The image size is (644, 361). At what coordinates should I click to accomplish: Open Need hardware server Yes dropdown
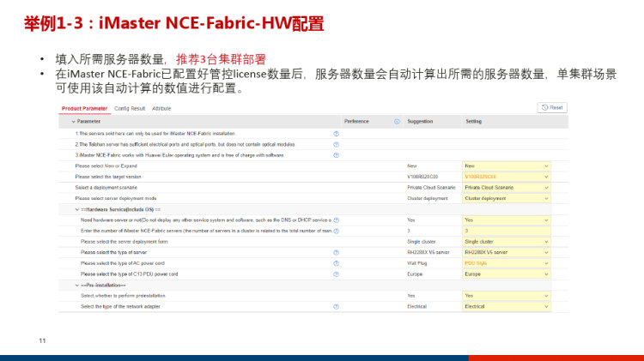pos(506,220)
